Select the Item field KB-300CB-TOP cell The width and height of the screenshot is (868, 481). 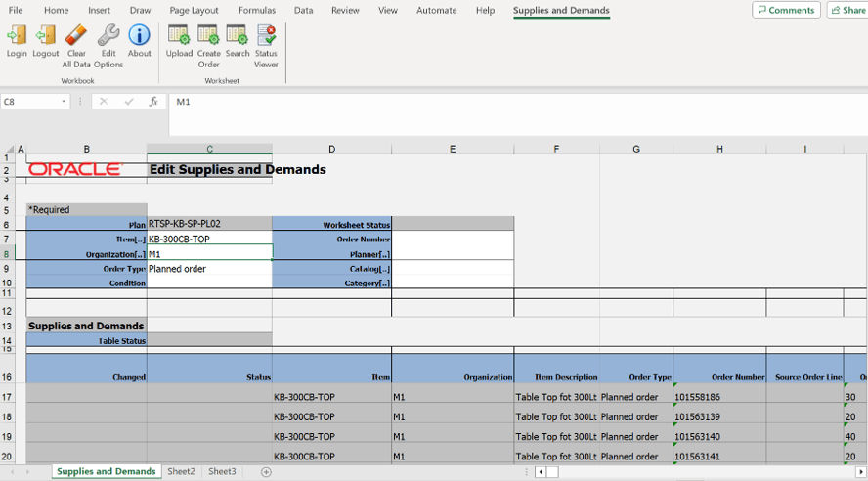coord(209,240)
